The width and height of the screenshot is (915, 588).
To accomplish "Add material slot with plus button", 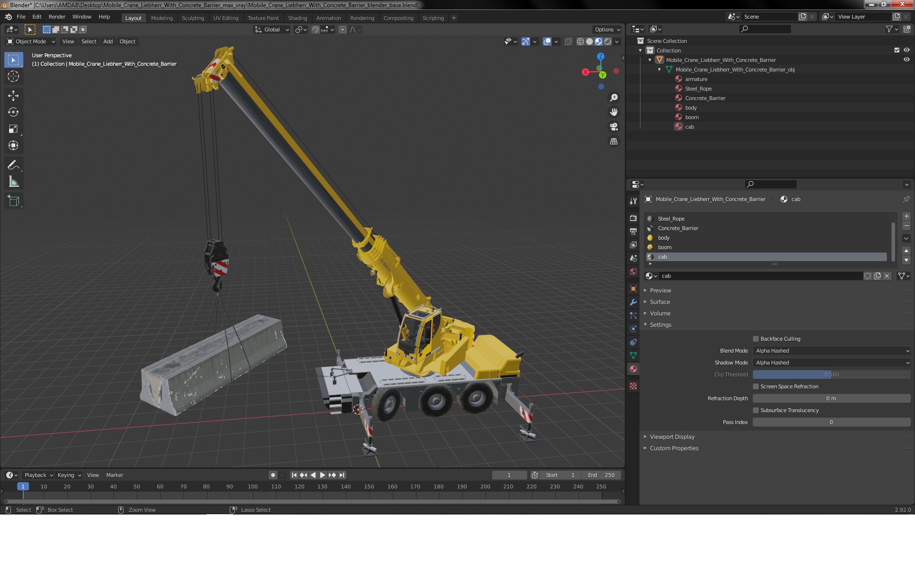I will 906,216.
